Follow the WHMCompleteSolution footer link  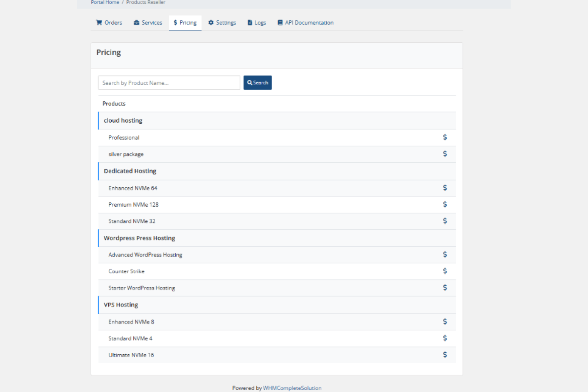[x=292, y=388]
